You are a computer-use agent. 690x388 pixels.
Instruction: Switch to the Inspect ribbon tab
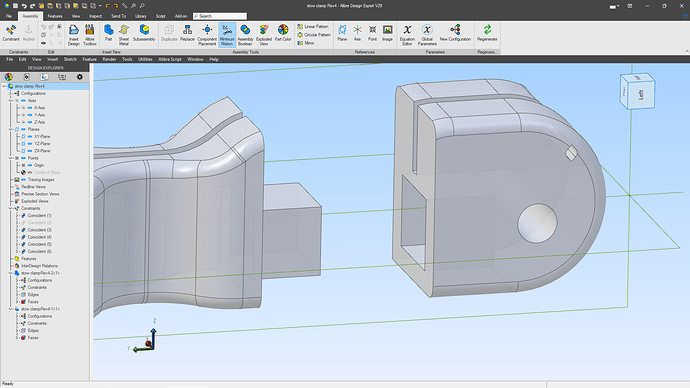click(95, 16)
